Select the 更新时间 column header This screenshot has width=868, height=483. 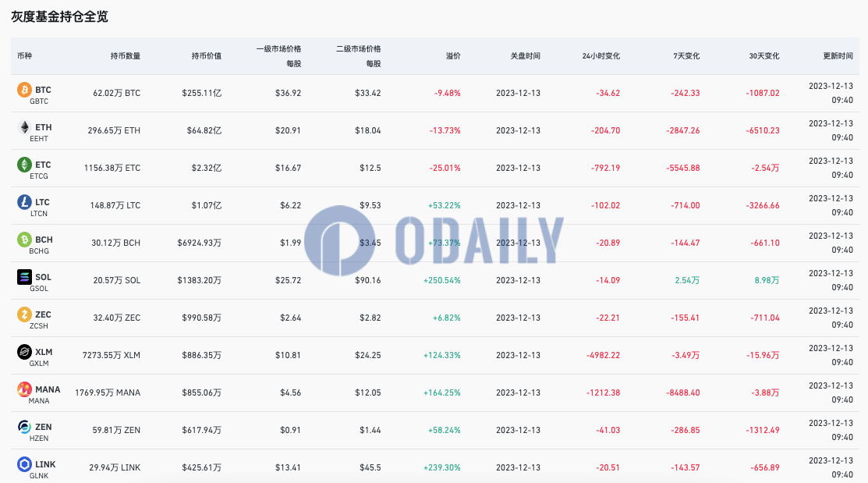click(x=838, y=56)
